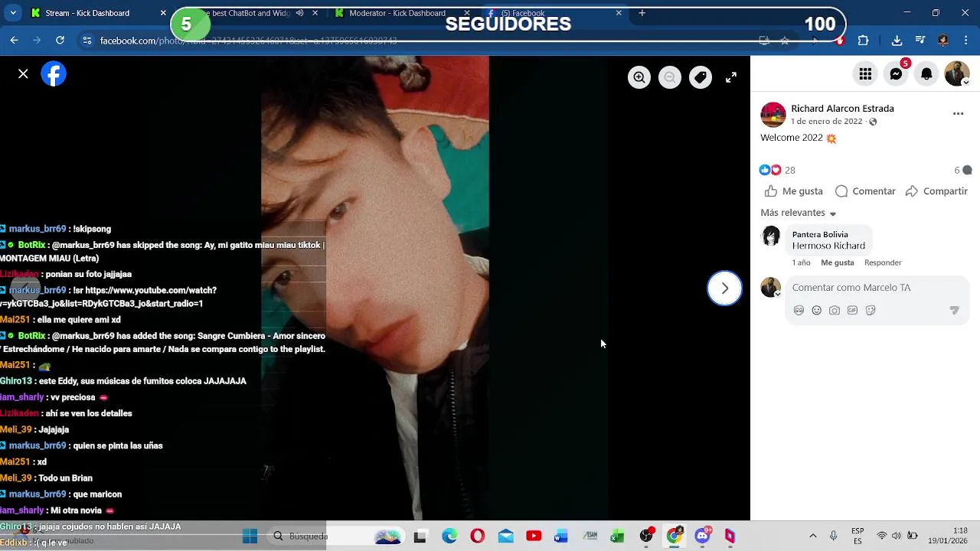Viewport: 980px width, 551px height.
Task: Click the Comentar button
Action: [x=865, y=191]
